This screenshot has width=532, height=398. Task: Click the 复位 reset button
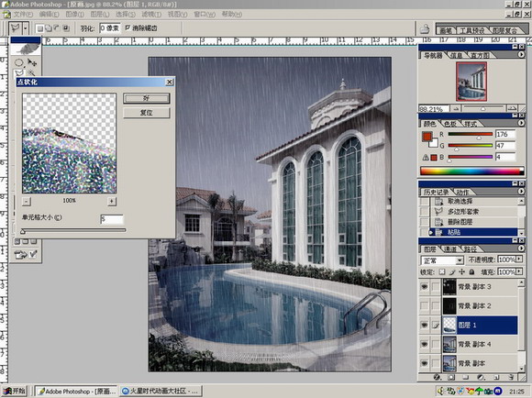coord(146,113)
